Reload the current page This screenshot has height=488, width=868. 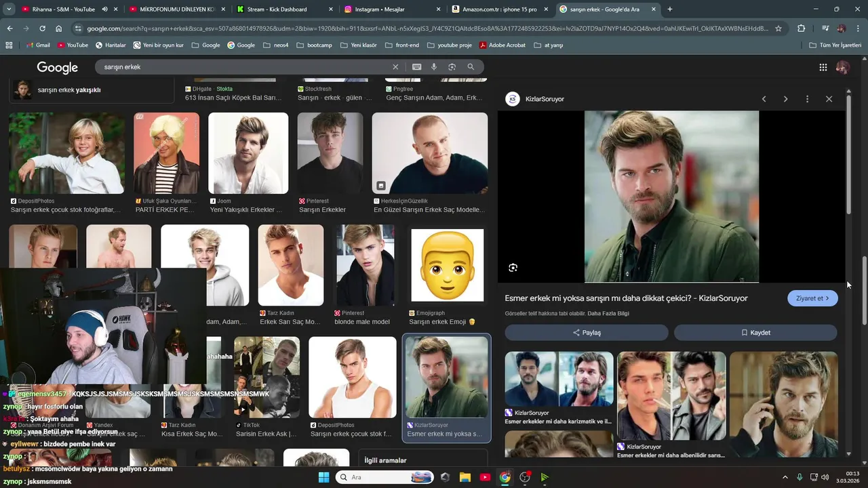[x=42, y=28]
